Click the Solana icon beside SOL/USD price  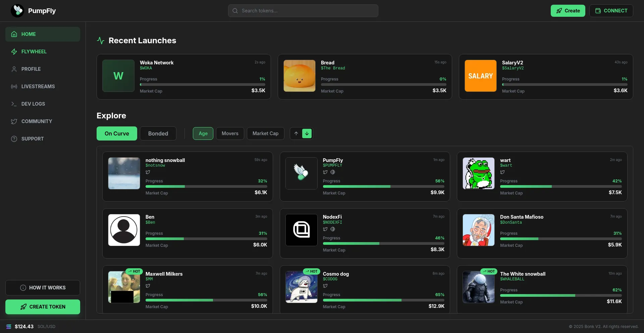(9, 327)
